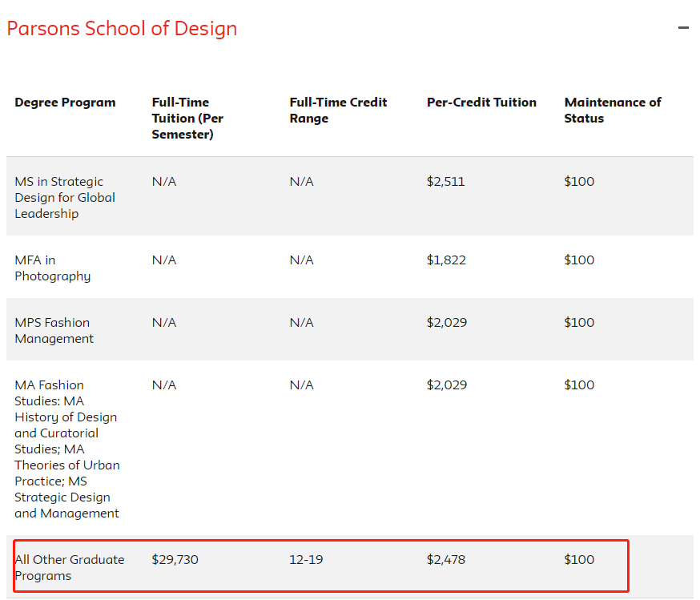Select the MFA in Photography row label
The image size is (700, 600).
[53, 268]
